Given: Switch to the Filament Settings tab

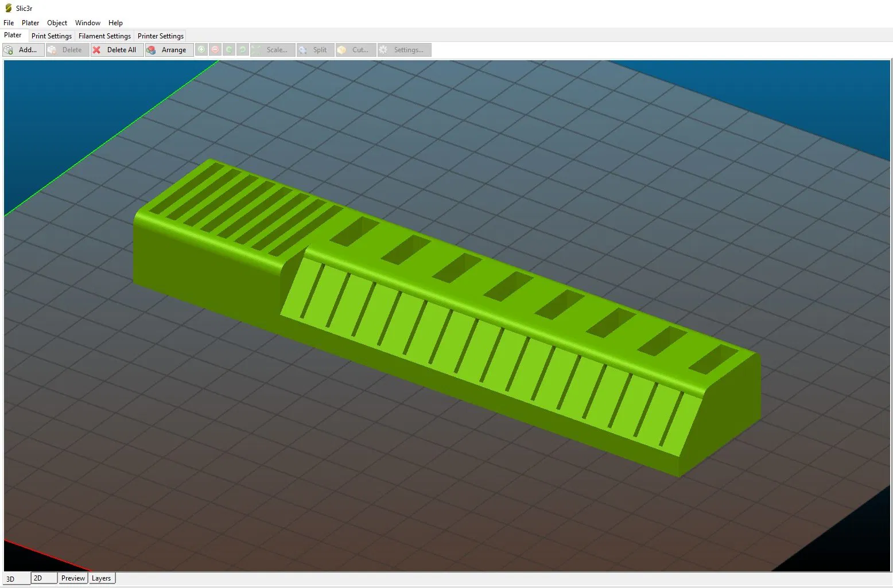Looking at the screenshot, I should [x=104, y=36].
